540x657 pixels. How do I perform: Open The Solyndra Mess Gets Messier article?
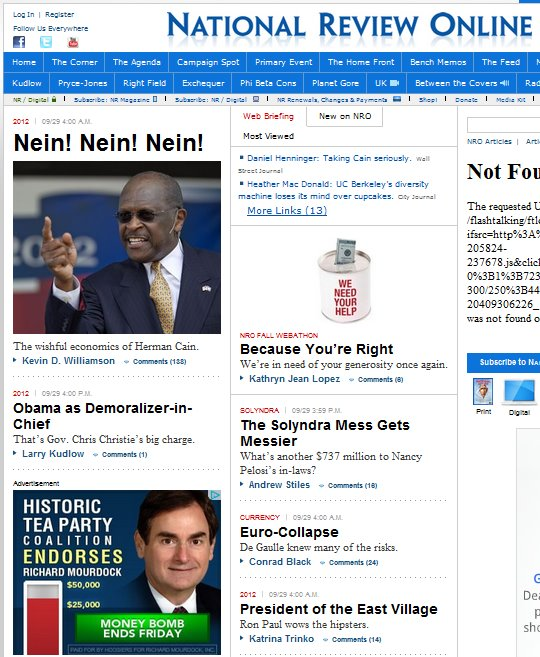325,433
